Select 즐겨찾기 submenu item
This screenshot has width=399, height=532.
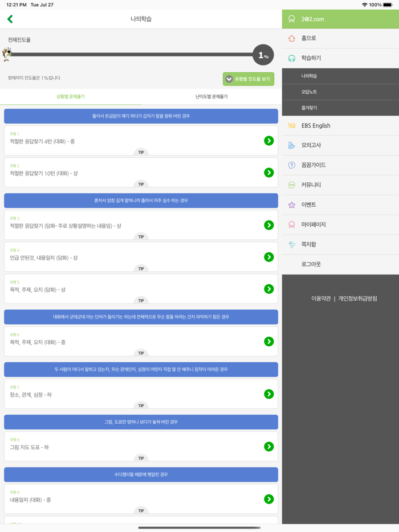coord(340,108)
